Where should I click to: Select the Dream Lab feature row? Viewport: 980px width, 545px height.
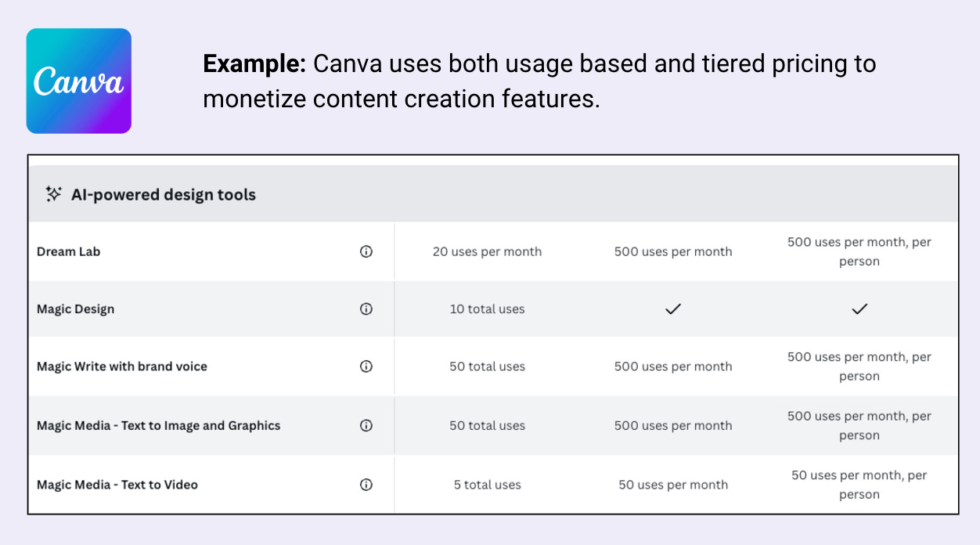[68, 251]
